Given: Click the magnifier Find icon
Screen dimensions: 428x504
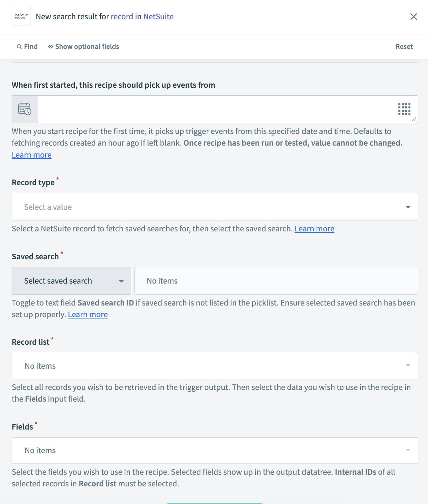Looking at the screenshot, I should point(19,47).
